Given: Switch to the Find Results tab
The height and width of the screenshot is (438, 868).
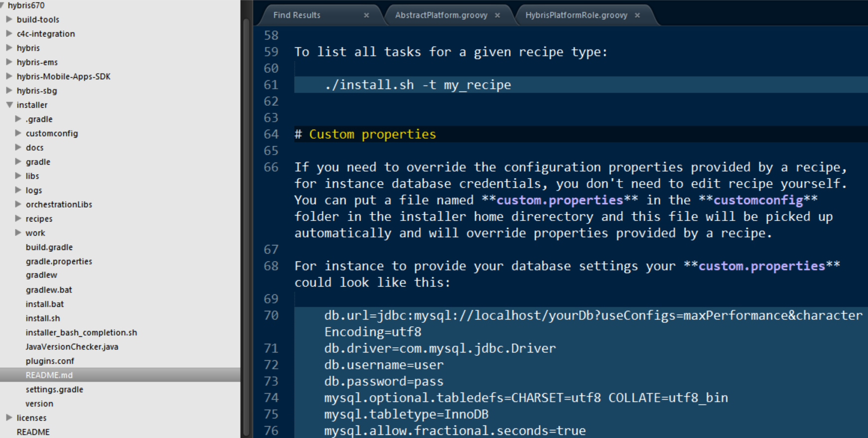Looking at the screenshot, I should (297, 15).
